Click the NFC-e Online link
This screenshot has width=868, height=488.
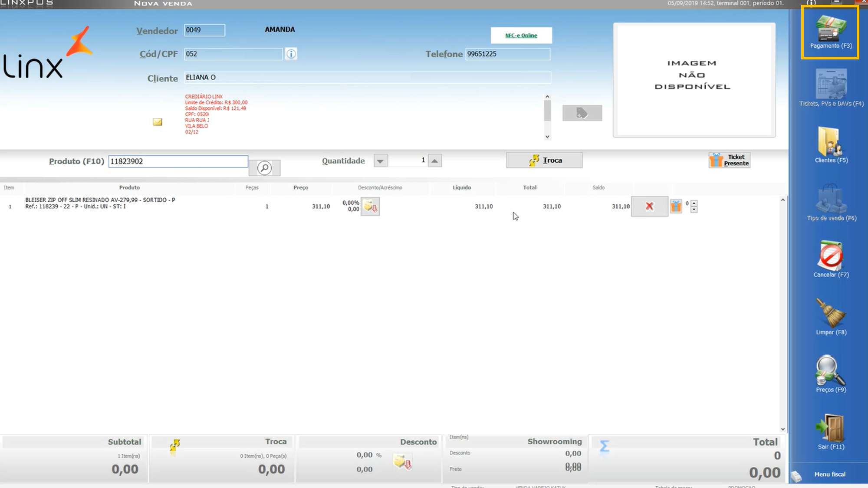click(521, 36)
